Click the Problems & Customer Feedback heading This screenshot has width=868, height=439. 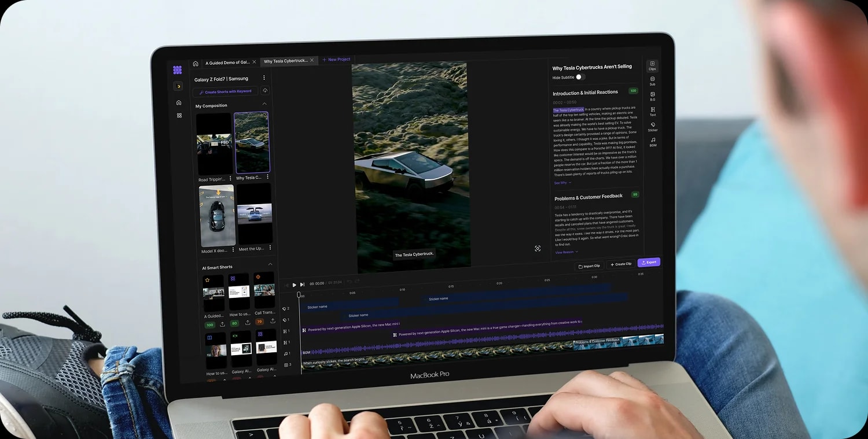click(x=589, y=197)
